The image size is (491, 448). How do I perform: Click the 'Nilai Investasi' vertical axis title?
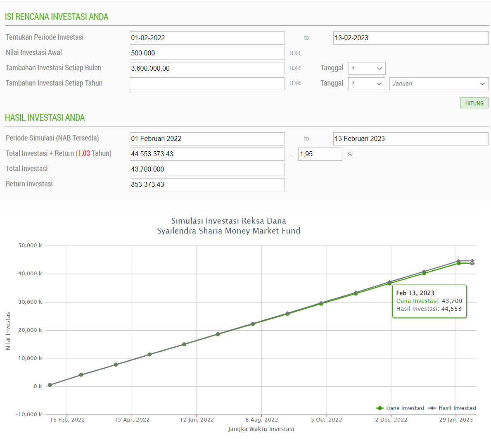[8, 330]
